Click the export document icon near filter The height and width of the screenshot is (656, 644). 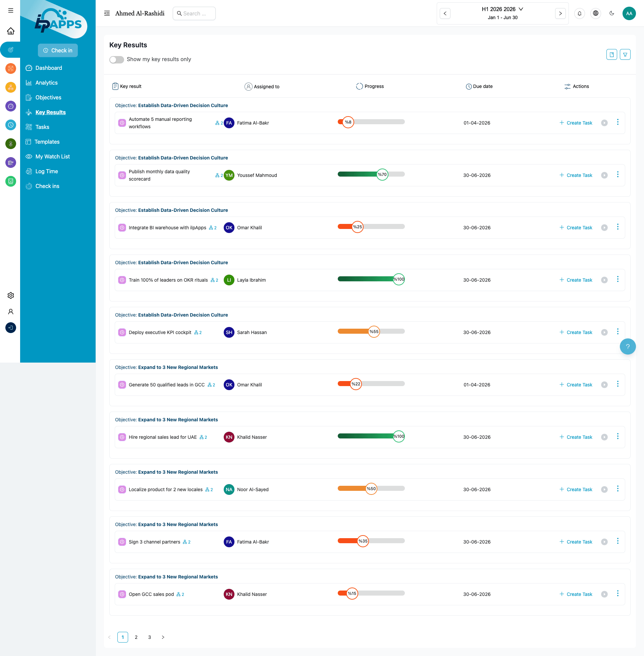coord(611,54)
